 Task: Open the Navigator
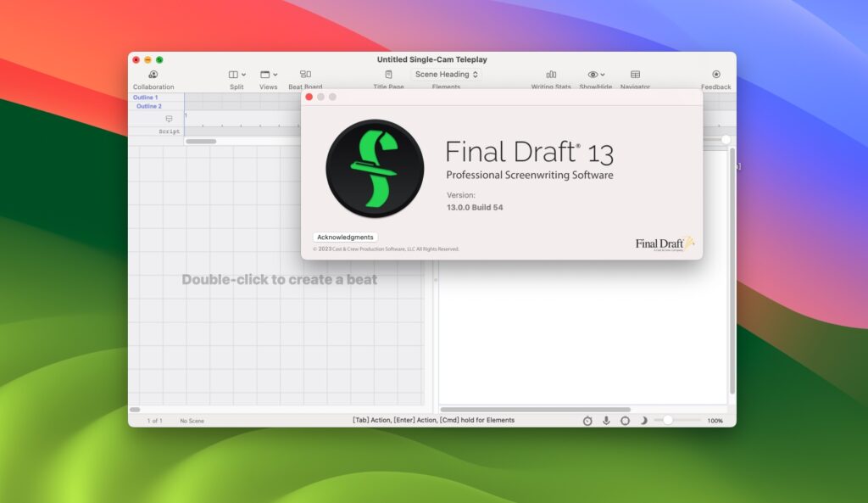click(x=634, y=76)
